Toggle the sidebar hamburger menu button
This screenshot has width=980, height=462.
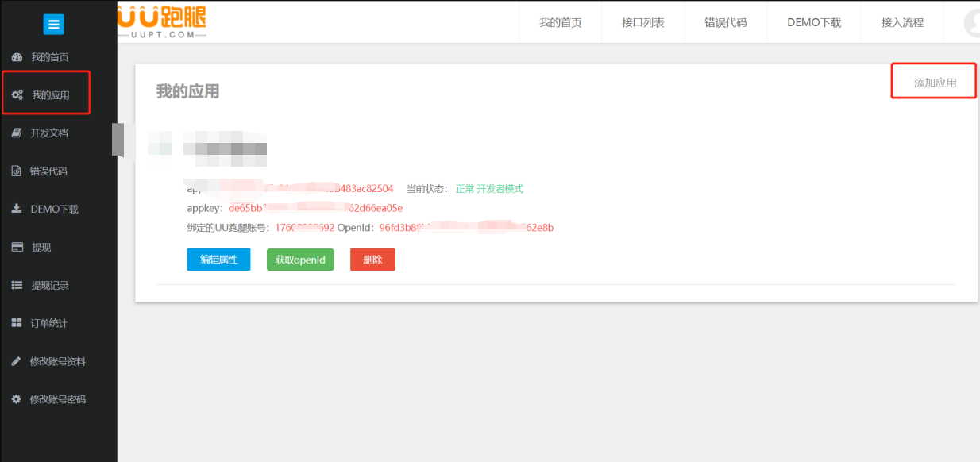(x=53, y=25)
